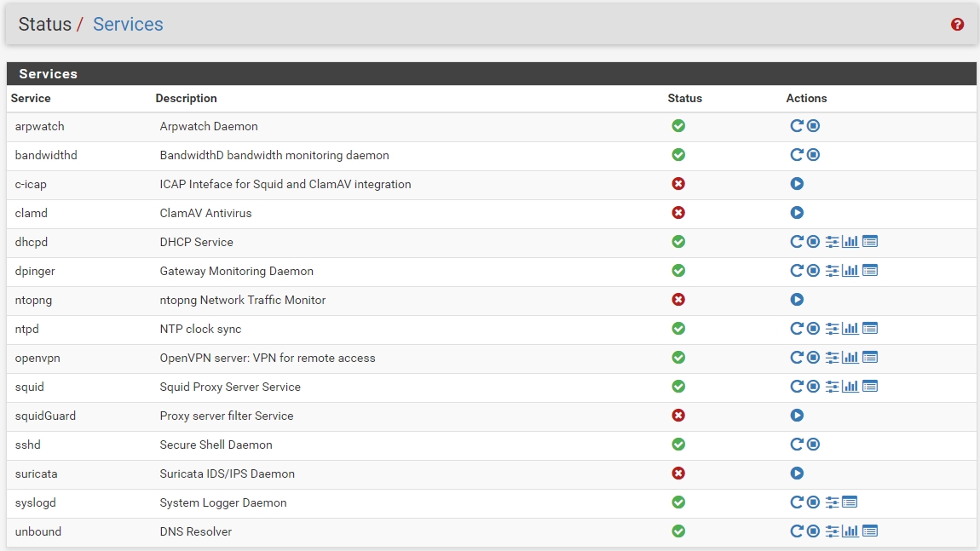Image resolution: width=980 pixels, height=551 pixels.
Task: Restart the sshd service
Action: (796, 445)
